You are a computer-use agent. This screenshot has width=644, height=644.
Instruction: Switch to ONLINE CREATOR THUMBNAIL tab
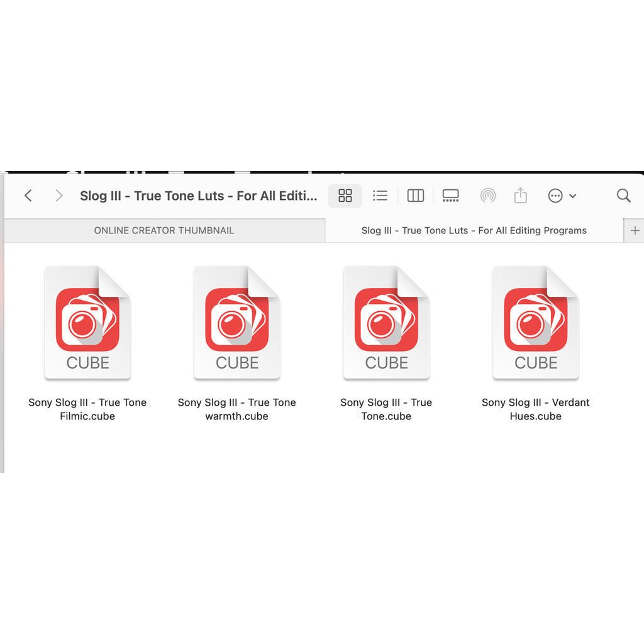[x=164, y=230]
